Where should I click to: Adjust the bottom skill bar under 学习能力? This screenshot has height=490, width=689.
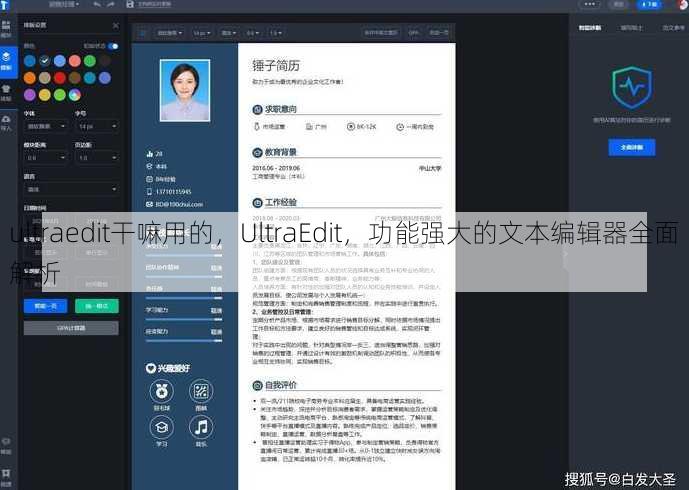184,341
